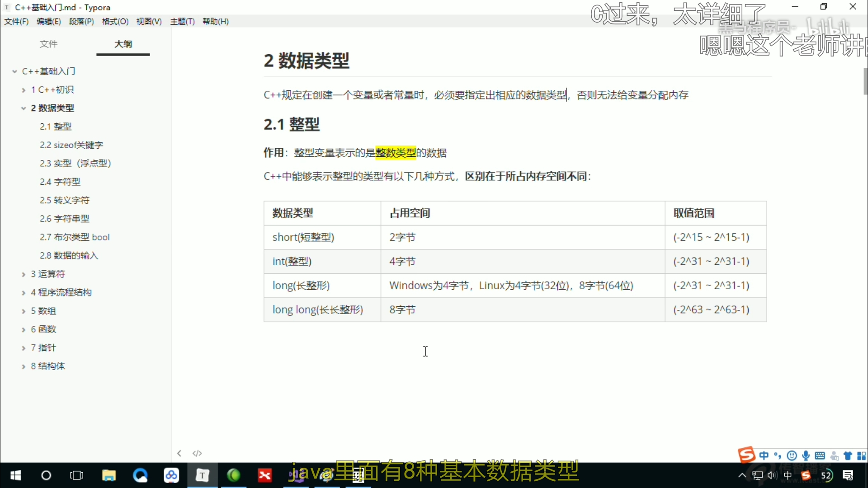The height and width of the screenshot is (488, 868).
Task: Switch to the 文件 sidebar tab
Action: [x=48, y=44]
